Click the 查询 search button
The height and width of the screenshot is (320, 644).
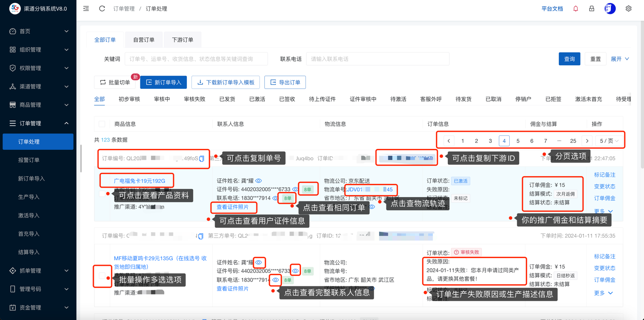pos(569,59)
